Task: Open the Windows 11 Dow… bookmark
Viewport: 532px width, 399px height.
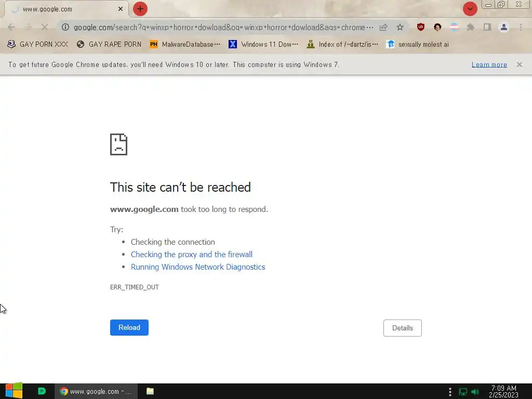Action: tap(263, 44)
